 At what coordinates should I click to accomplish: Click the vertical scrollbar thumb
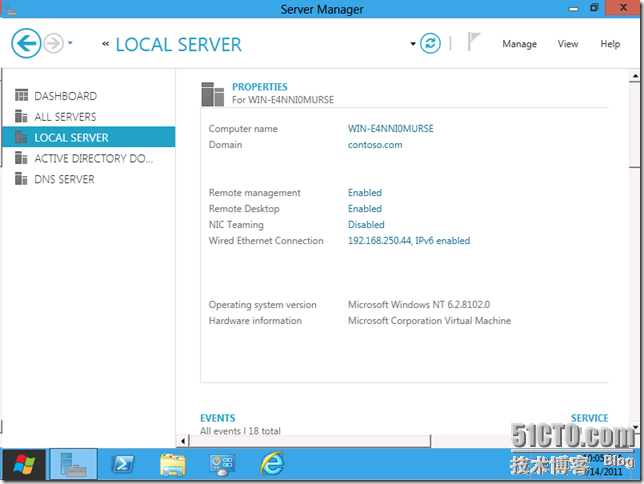point(635,124)
